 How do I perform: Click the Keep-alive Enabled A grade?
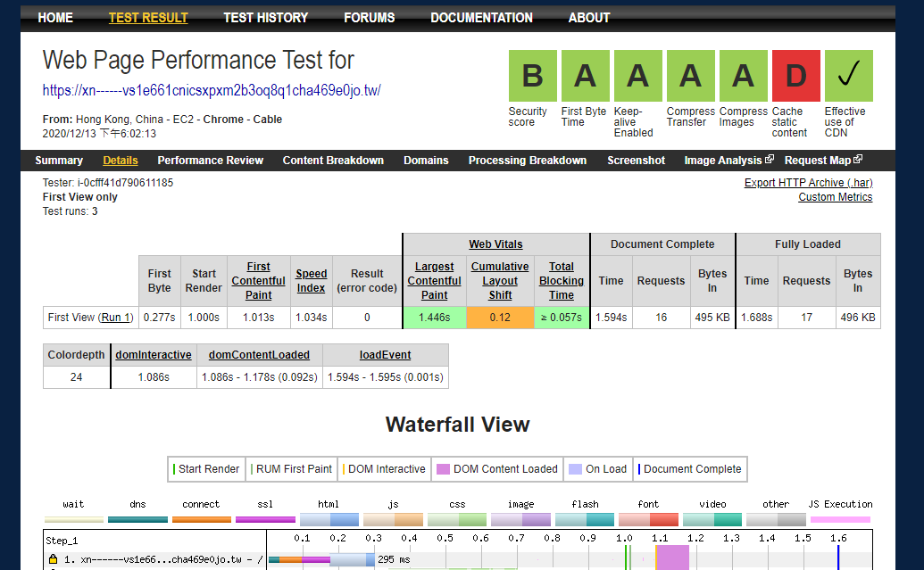[x=637, y=76]
